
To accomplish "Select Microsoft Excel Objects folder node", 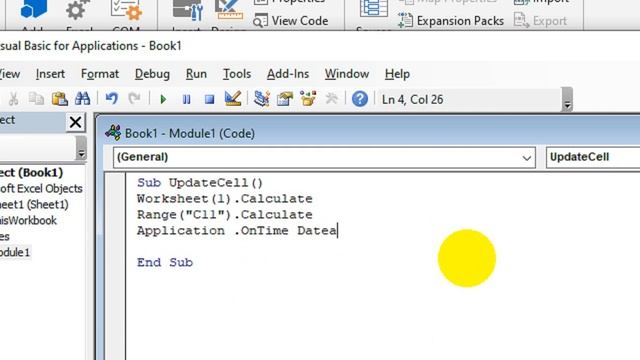I will (x=41, y=189).
